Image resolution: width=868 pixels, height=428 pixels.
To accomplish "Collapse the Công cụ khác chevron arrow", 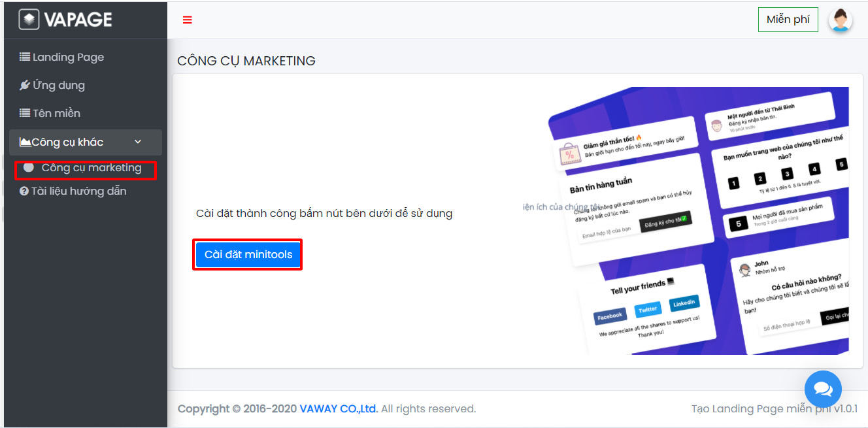I will (137, 142).
